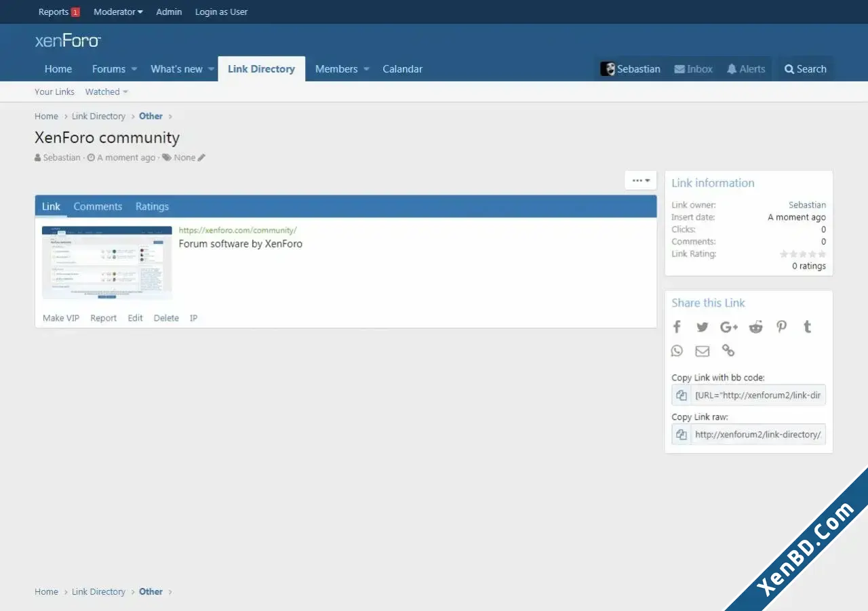Switch to the Comments tab
This screenshot has height=611, width=868.
point(98,207)
